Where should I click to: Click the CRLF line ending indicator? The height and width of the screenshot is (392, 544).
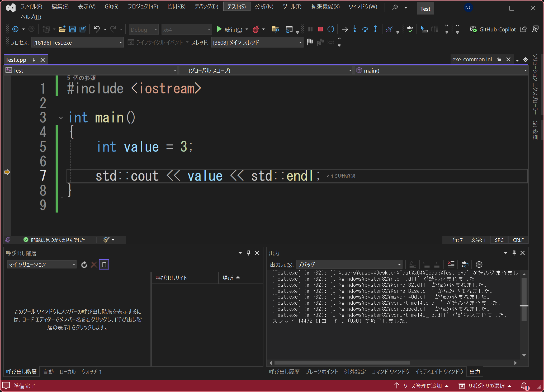518,240
